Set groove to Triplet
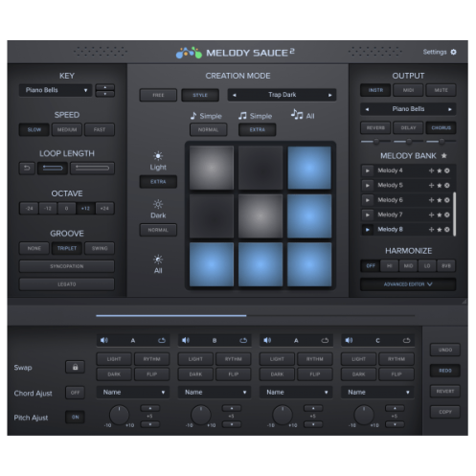Viewport: 476px width, 476px height. coord(67,248)
